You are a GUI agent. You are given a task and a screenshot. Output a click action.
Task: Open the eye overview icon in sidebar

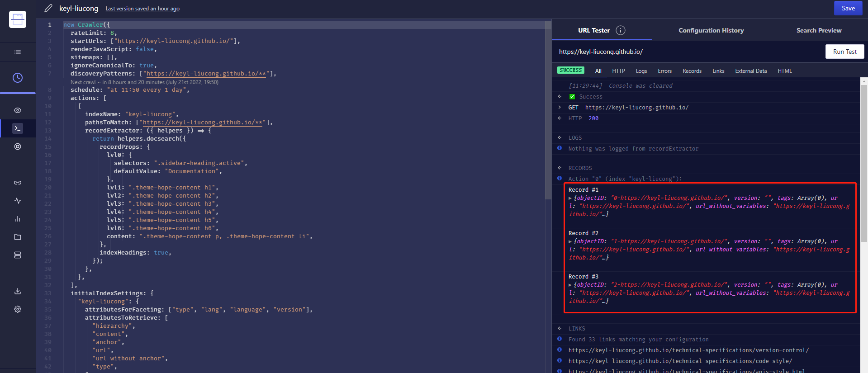(x=18, y=110)
